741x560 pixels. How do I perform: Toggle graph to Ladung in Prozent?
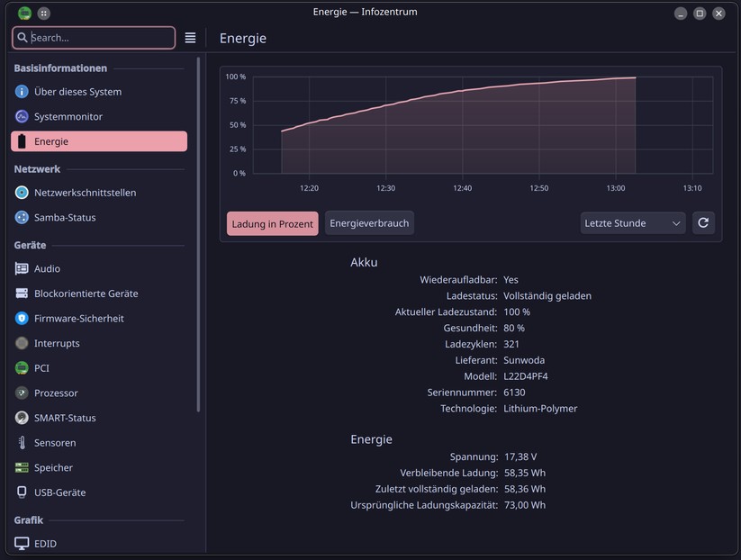tap(272, 223)
